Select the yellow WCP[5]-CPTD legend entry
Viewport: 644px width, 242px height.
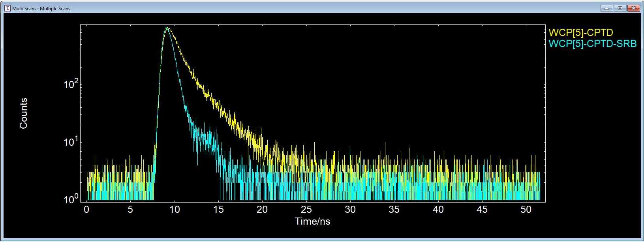tap(580, 33)
